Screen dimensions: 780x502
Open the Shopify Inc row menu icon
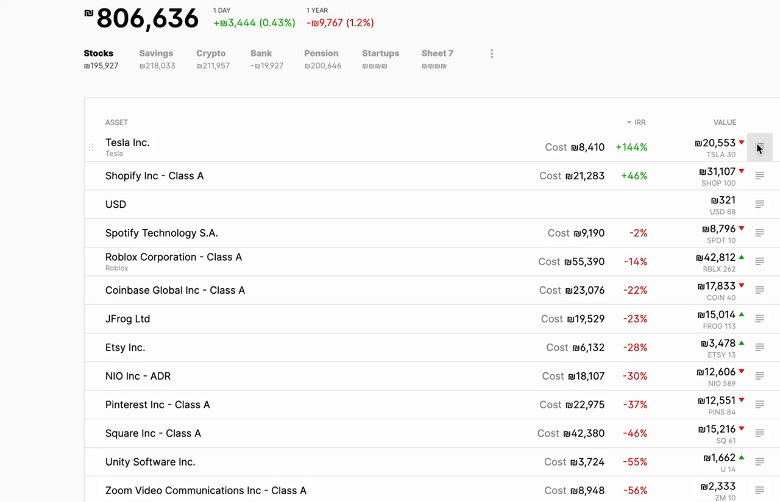click(760, 176)
